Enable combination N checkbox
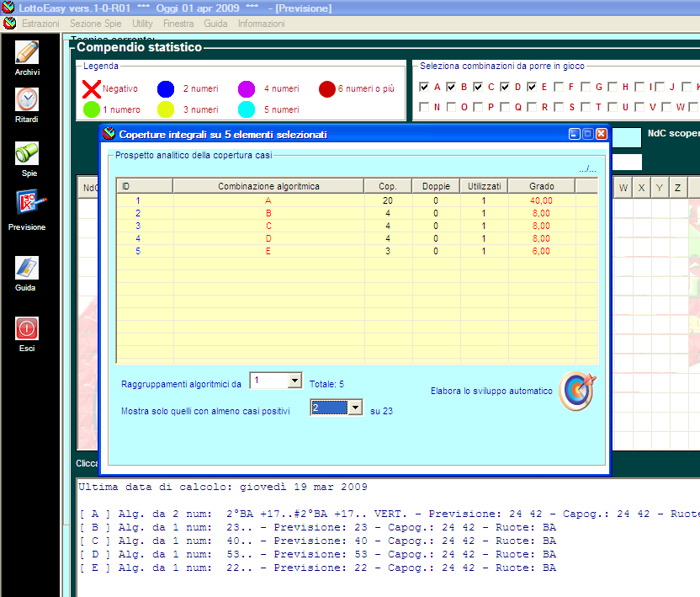The width and height of the screenshot is (700, 597). coord(424,107)
